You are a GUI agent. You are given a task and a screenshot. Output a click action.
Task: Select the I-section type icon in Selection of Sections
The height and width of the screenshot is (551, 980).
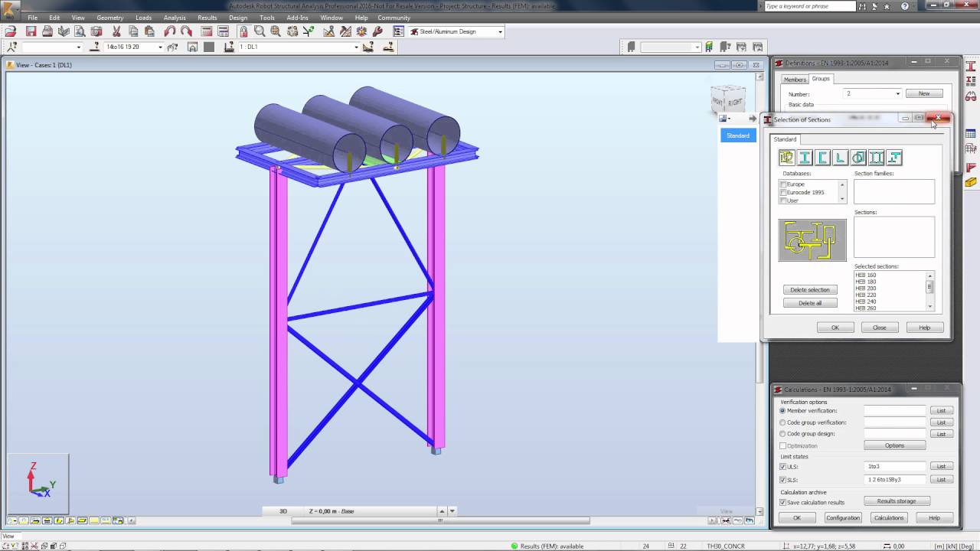click(805, 158)
